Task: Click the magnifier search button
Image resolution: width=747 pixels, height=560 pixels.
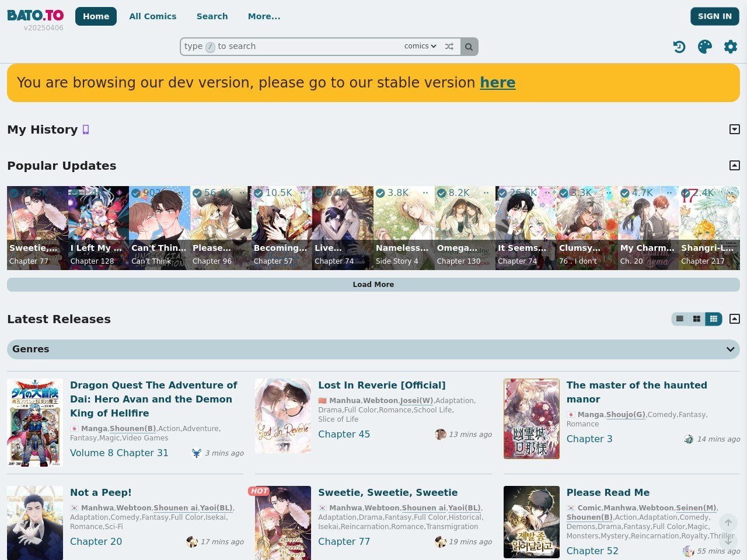Action: tap(469, 47)
